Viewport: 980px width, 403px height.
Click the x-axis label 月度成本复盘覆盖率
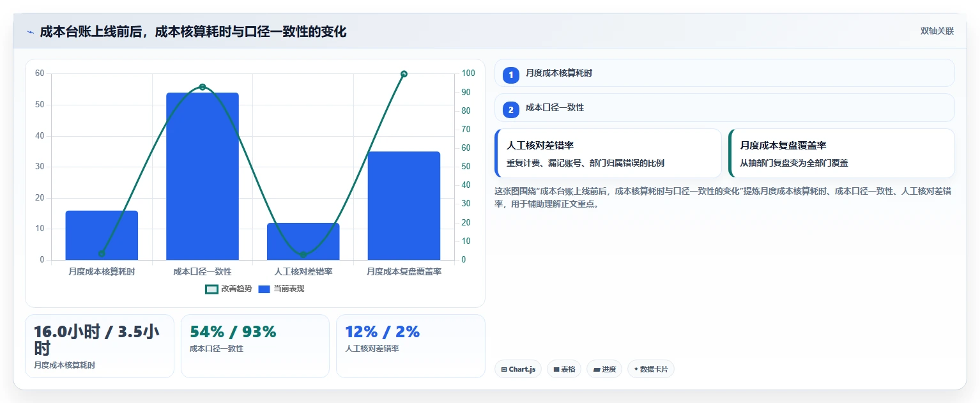[x=404, y=271]
